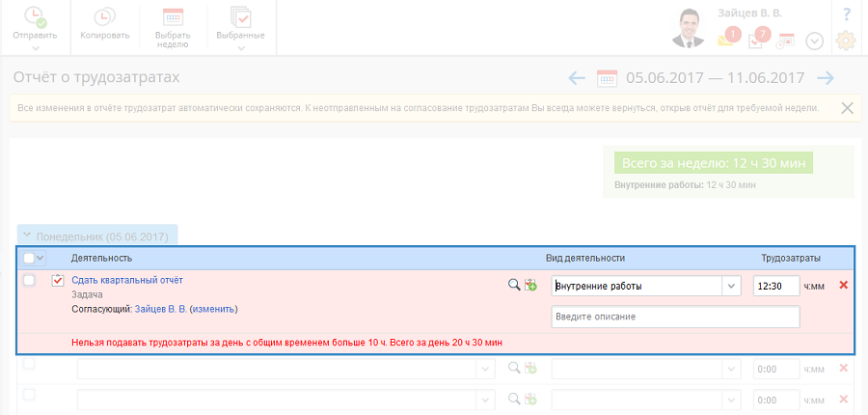
Task: Click the изменить link
Action: (x=214, y=309)
